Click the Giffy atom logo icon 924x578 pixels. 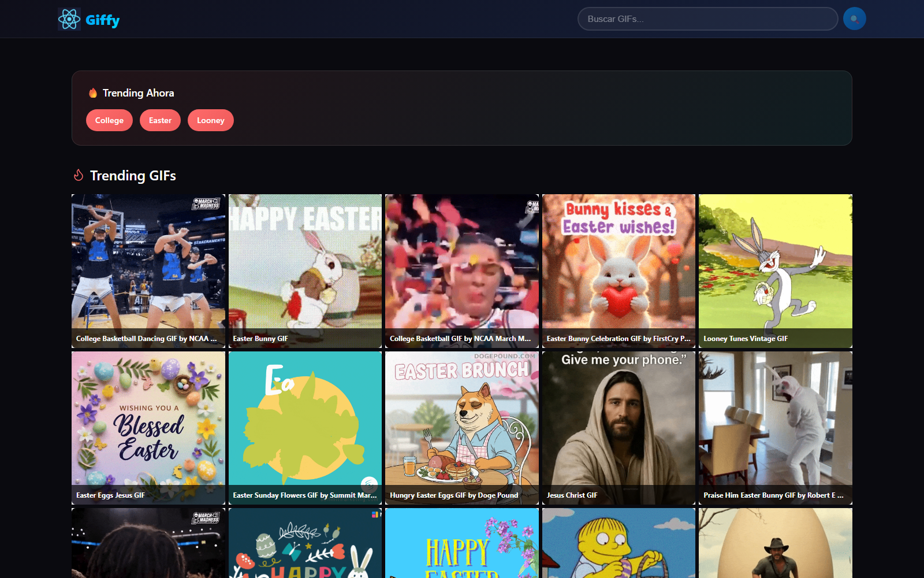[69, 19]
